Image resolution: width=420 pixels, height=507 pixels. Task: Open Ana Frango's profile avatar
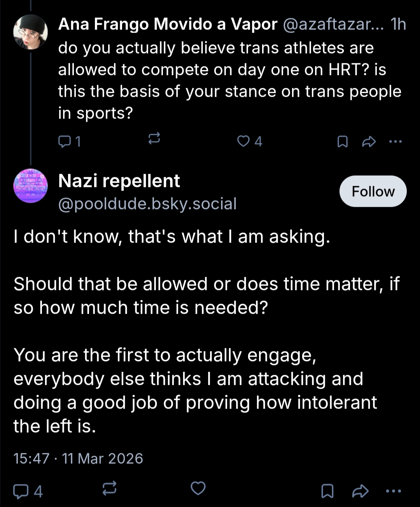coord(30,32)
